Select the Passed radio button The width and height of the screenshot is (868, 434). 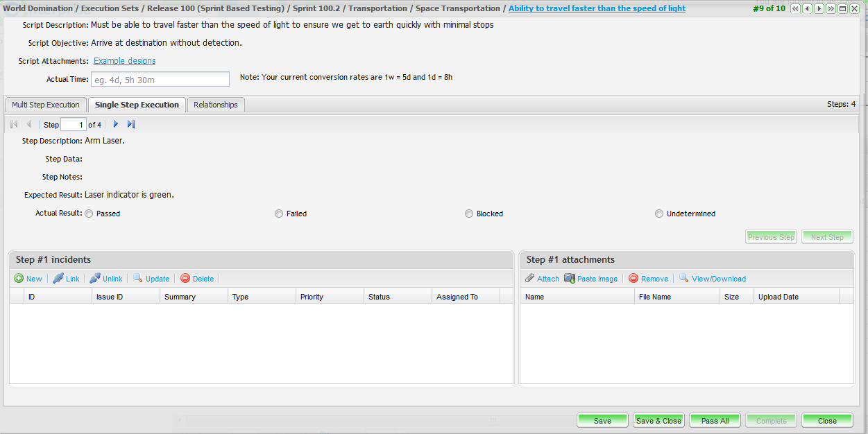point(89,214)
